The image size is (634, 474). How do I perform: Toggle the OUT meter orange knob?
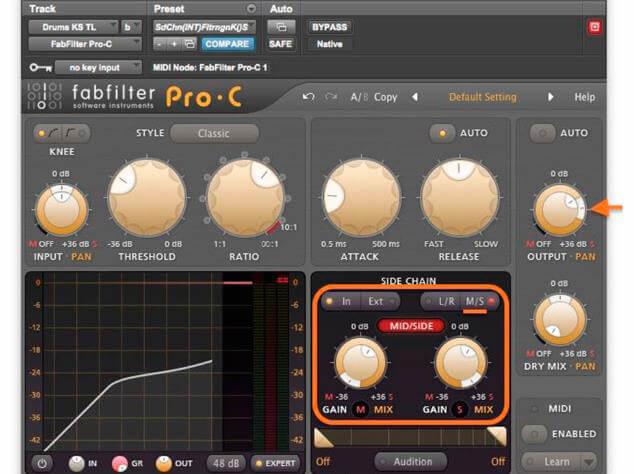(163, 463)
